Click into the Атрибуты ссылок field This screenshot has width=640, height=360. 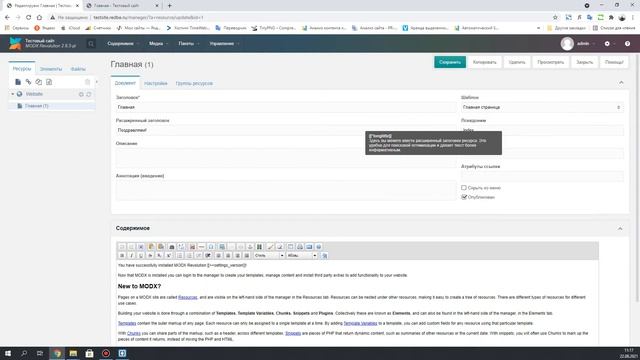click(x=542, y=176)
